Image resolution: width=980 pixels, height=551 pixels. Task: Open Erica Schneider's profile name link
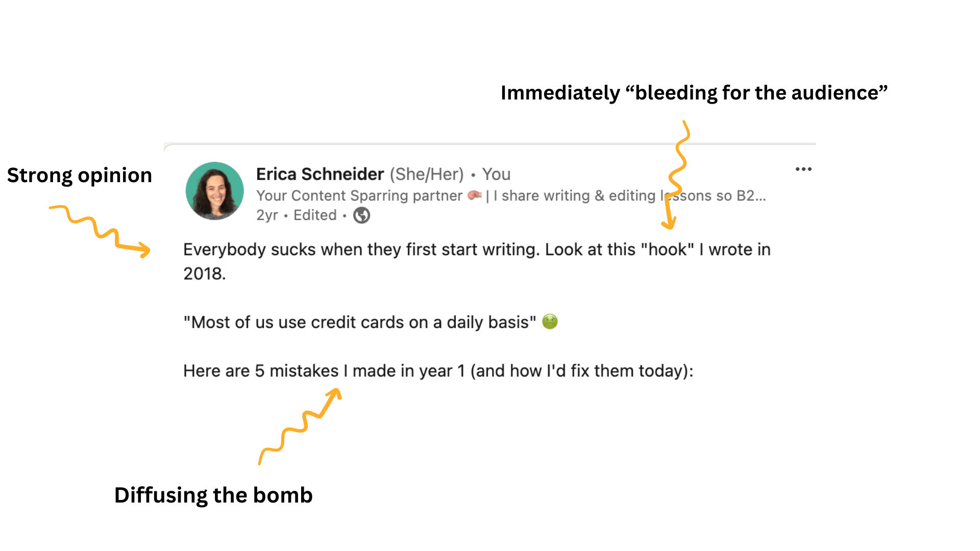click(x=320, y=174)
